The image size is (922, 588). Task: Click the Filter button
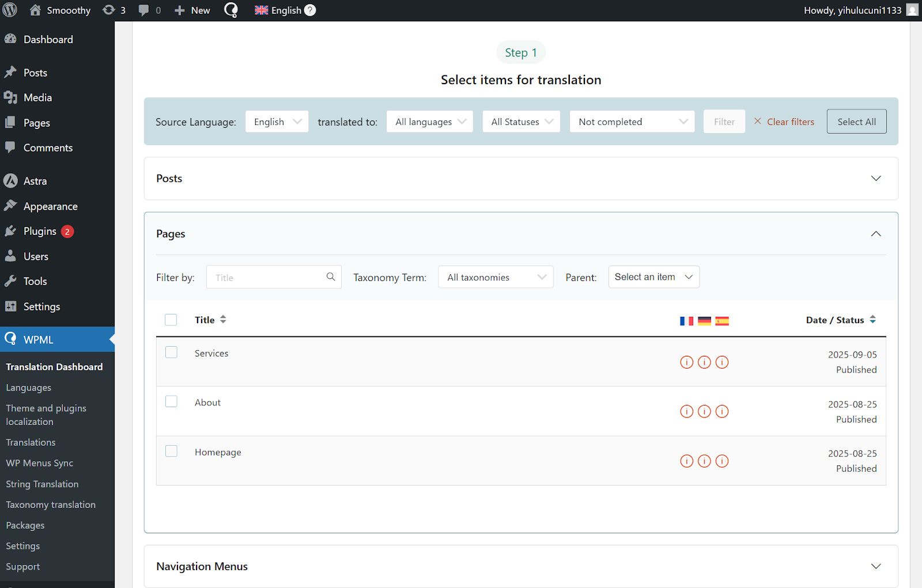point(724,122)
